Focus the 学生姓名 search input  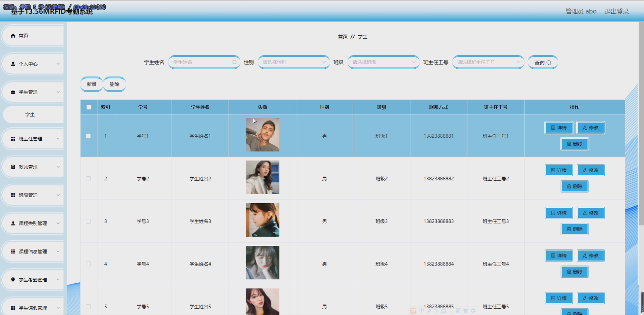(204, 62)
